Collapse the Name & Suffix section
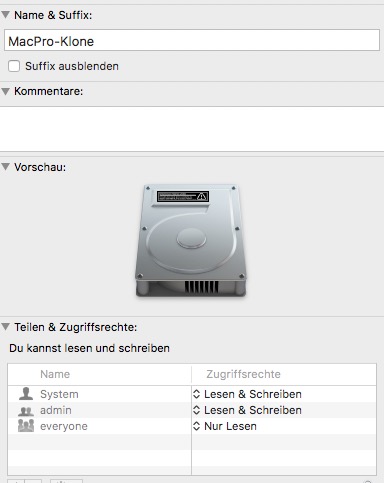Viewport: 384px width, 483px height. coord(5,15)
